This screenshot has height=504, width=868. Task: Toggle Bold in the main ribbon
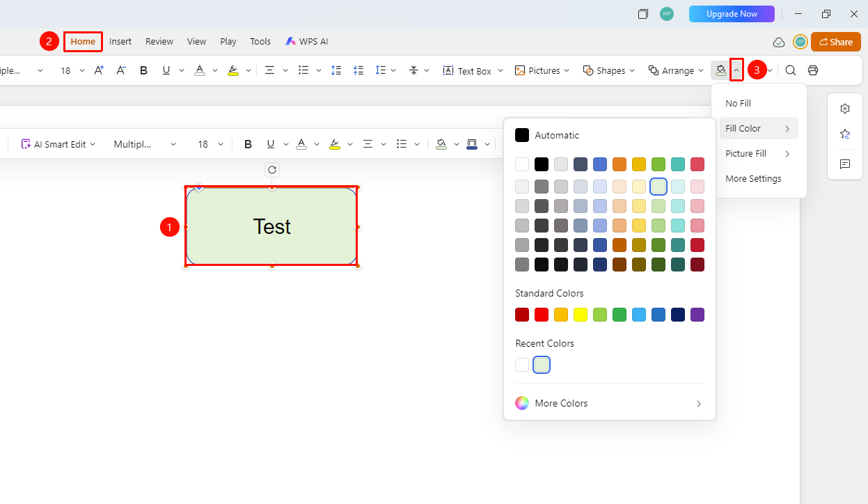(x=144, y=70)
